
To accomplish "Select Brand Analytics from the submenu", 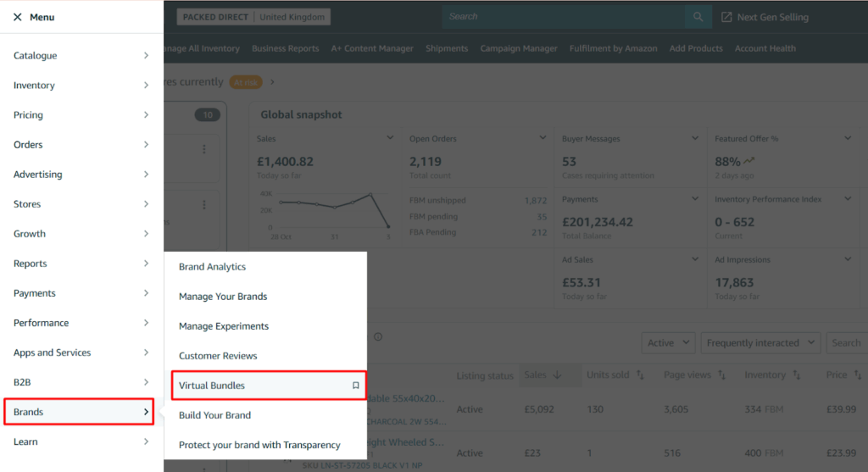I will click(212, 267).
